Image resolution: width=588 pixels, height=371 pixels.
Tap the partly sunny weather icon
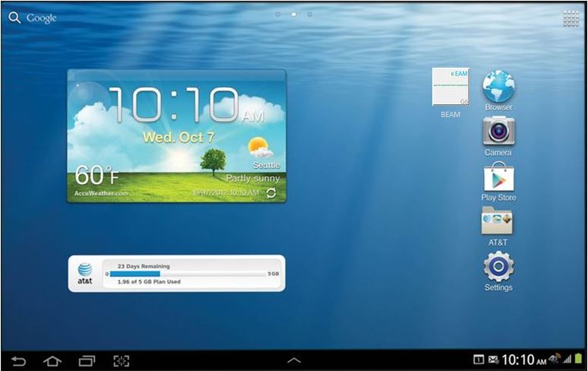260,147
